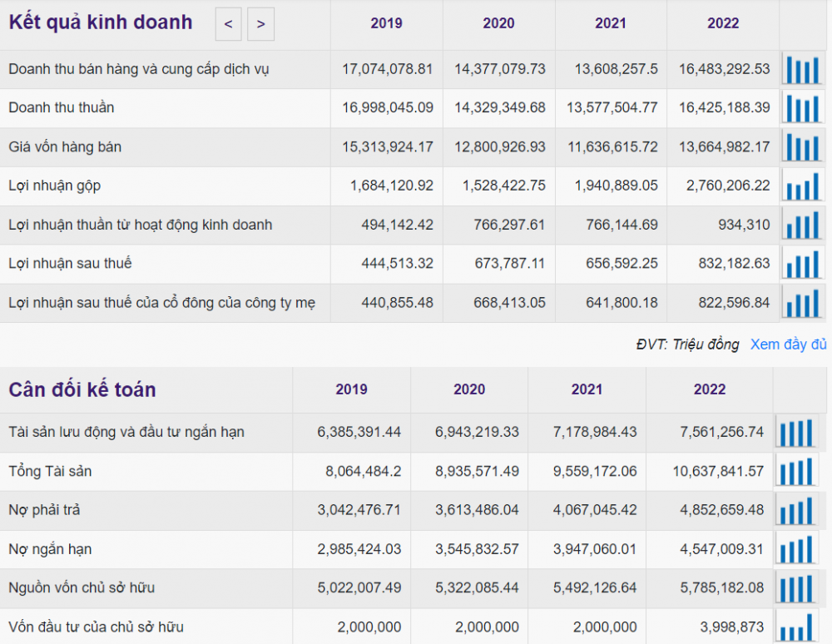Open chart icon for Lợi nhuận thuần từ hoạt động row
This screenshot has height=644, width=832.
tap(803, 225)
